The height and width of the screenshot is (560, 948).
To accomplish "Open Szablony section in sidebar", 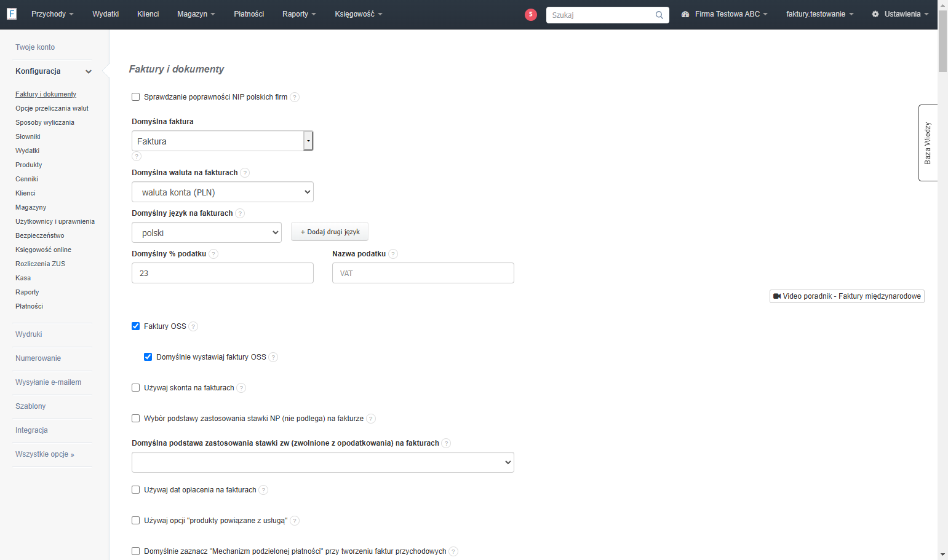I will tap(31, 406).
